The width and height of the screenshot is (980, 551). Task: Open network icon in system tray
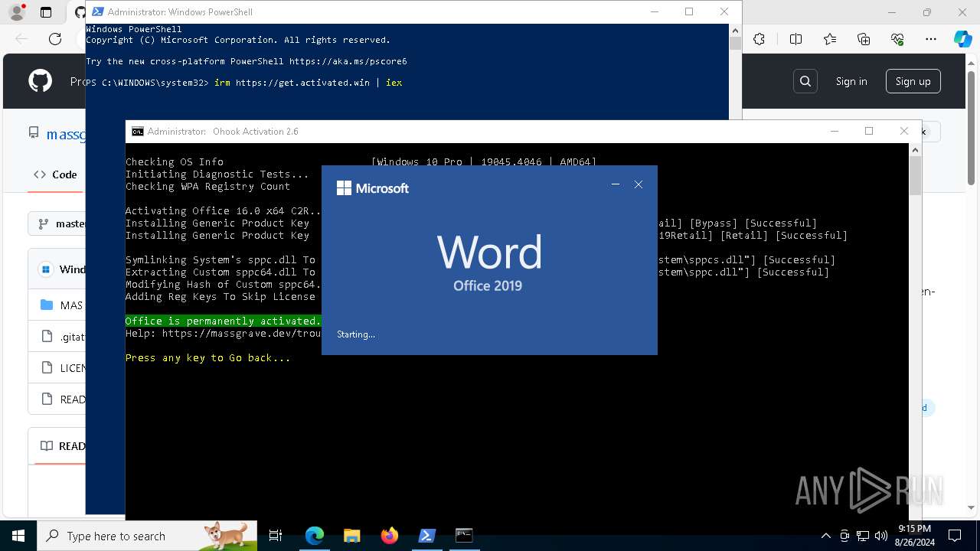pos(863,536)
